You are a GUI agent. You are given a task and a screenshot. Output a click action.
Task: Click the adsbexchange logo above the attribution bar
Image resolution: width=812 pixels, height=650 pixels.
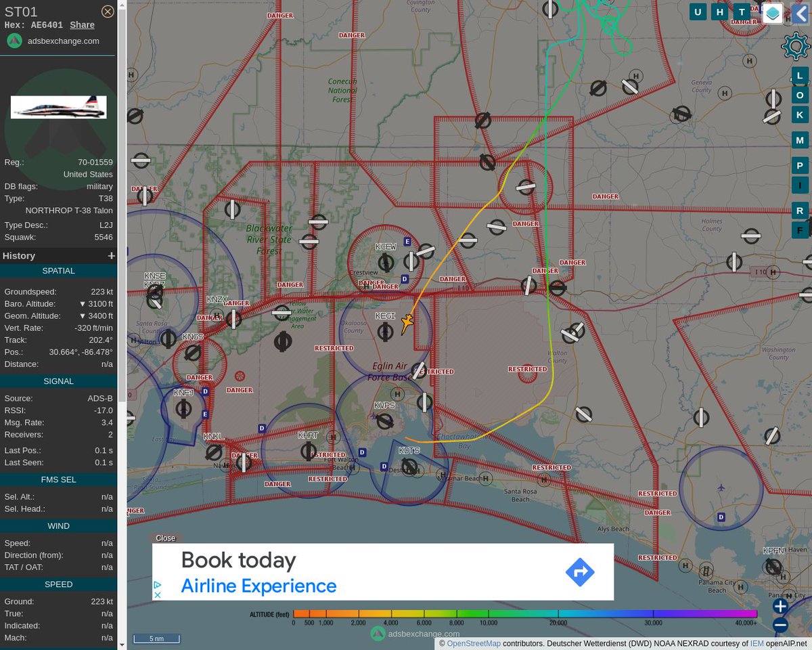[x=378, y=633]
